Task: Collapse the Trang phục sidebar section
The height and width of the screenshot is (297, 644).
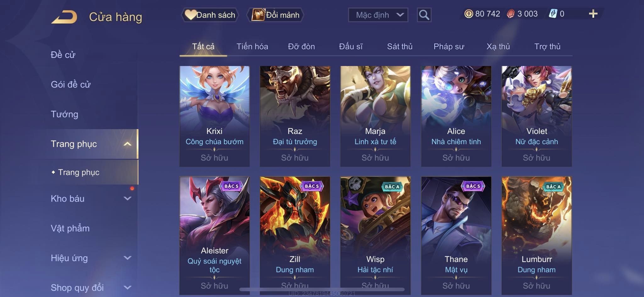Action: point(127,144)
